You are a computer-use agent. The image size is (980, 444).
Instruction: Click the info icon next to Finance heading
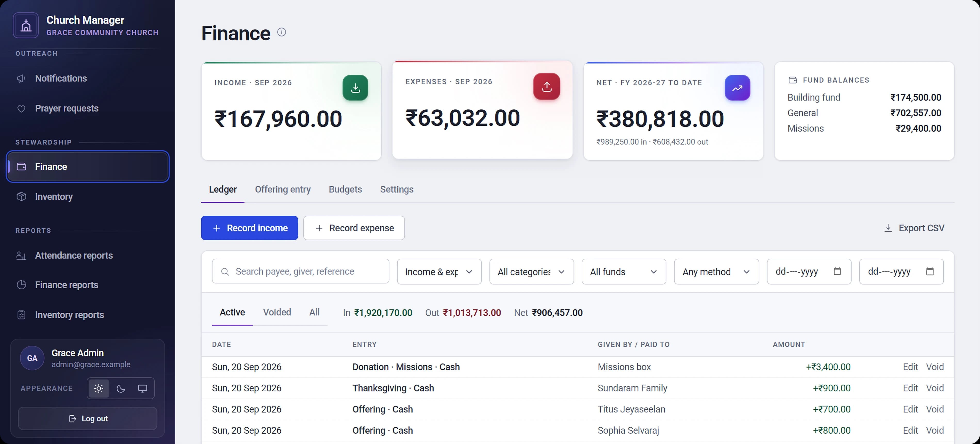point(282,32)
